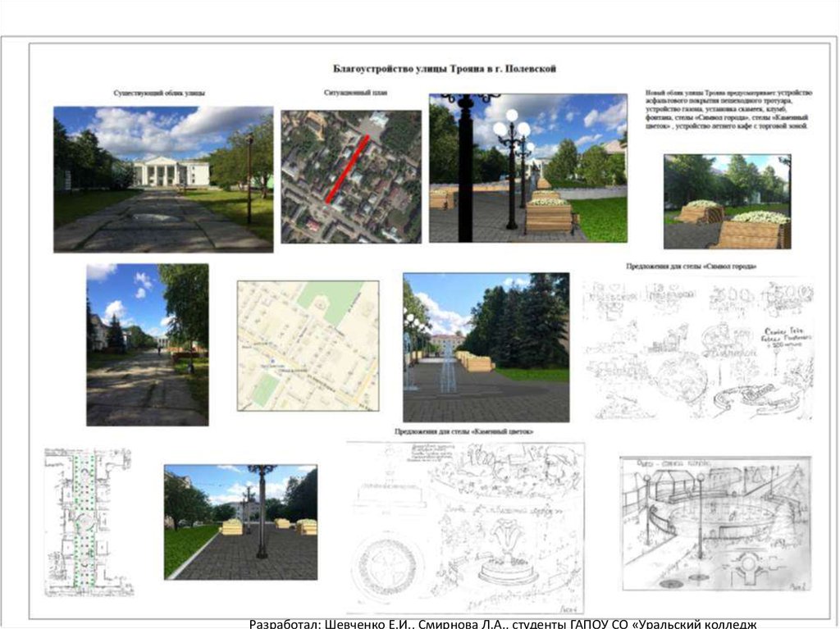Open the bottom render with central black lamp post
Image resolution: width=840 pixels, height=629 pixels.
[240, 522]
